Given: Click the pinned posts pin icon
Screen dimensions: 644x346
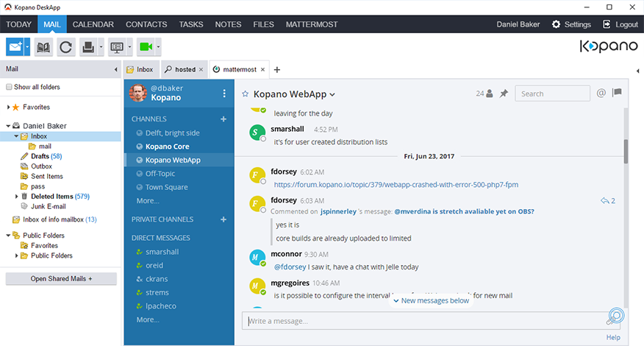Looking at the screenshot, I should tap(504, 93).
